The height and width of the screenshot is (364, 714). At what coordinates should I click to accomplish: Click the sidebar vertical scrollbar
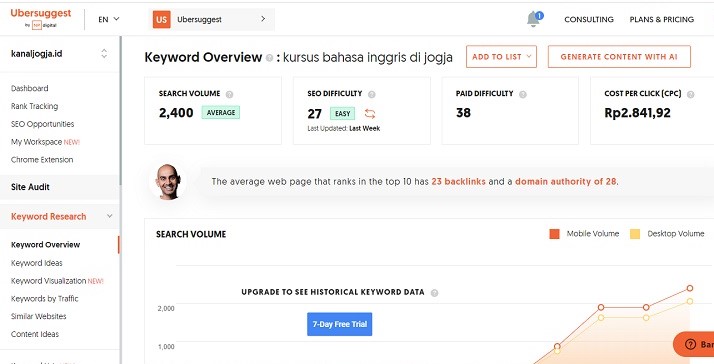point(120,112)
